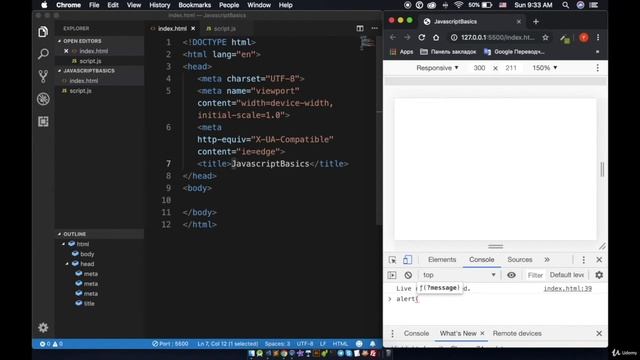
Task: Open the Bookmarks menu
Action: pyautogui.click(x=195, y=5)
